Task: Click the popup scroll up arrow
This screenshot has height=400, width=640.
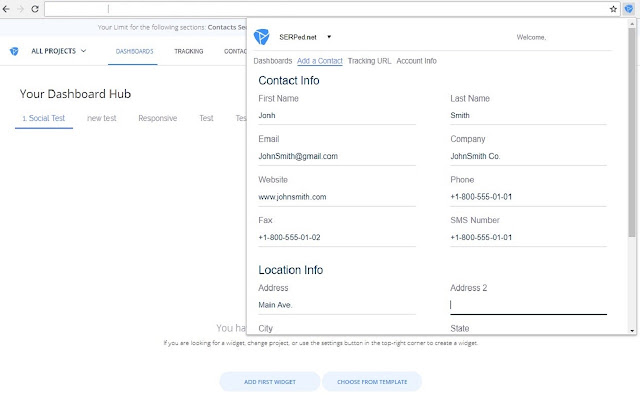Action: click(x=632, y=22)
